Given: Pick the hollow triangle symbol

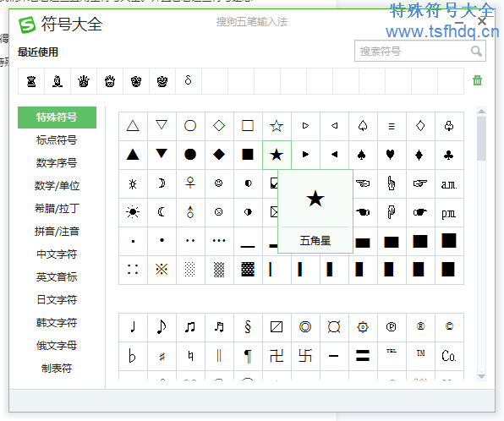Looking at the screenshot, I should [133, 126].
